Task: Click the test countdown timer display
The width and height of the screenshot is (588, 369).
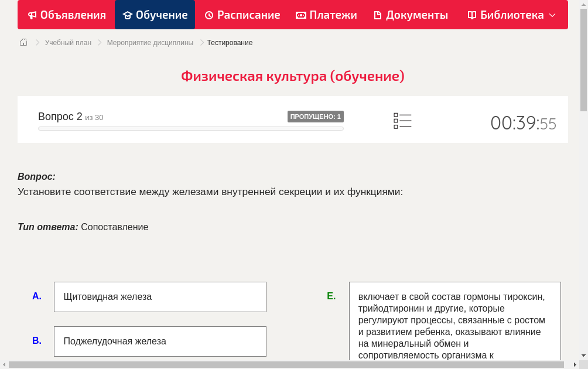Action: pos(523,123)
